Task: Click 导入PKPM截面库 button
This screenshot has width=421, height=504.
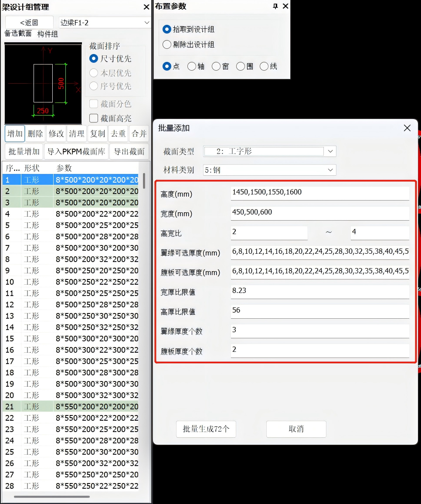Action: [76, 152]
